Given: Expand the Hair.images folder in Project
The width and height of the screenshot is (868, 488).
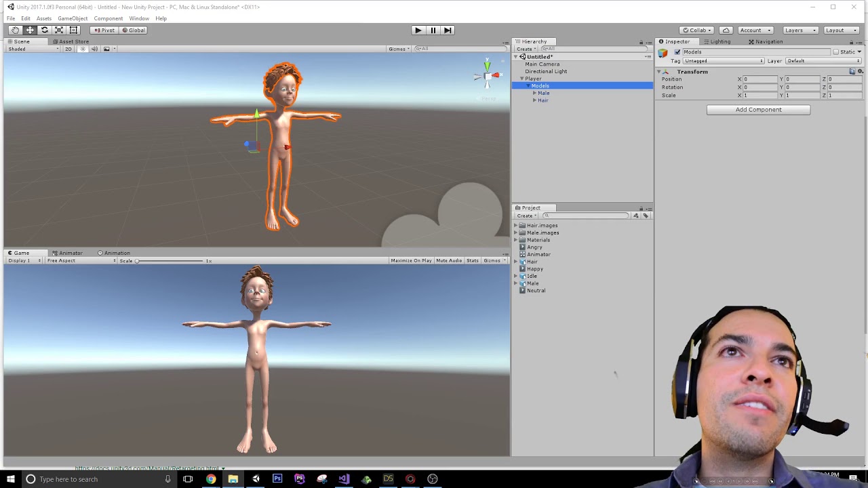Looking at the screenshot, I should coord(515,226).
